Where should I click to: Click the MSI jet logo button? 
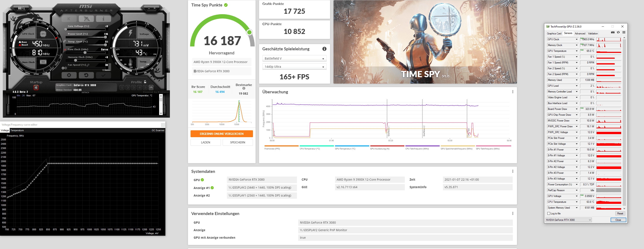coord(86,18)
